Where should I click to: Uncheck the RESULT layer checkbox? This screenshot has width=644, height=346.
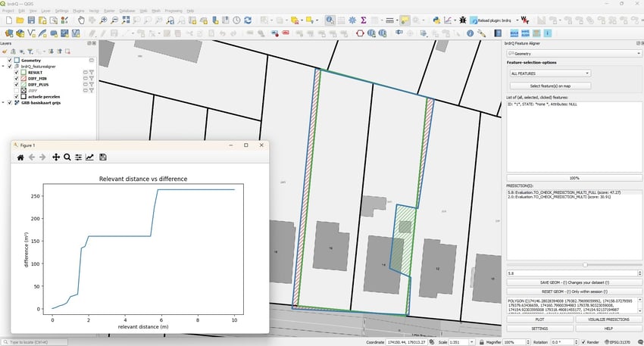pyautogui.click(x=17, y=73)
